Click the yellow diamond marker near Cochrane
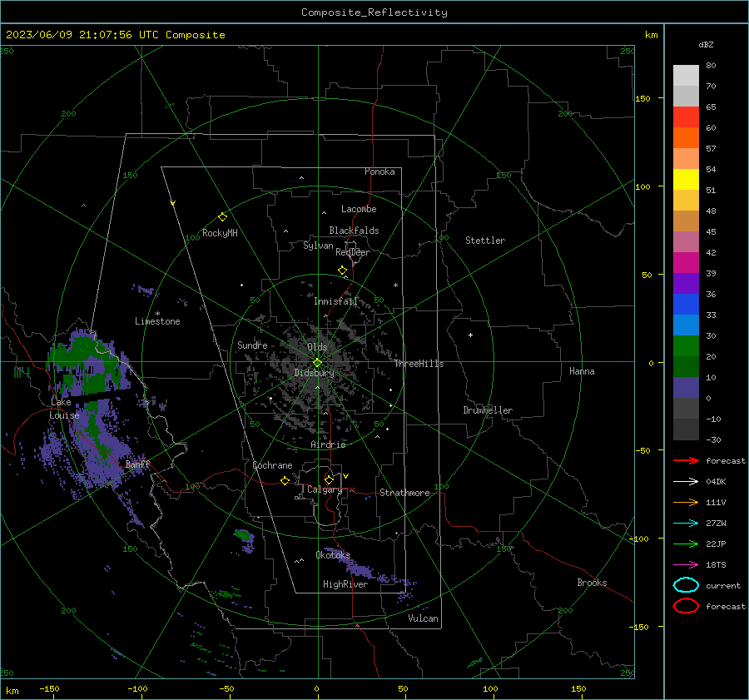 click(285, 480)
